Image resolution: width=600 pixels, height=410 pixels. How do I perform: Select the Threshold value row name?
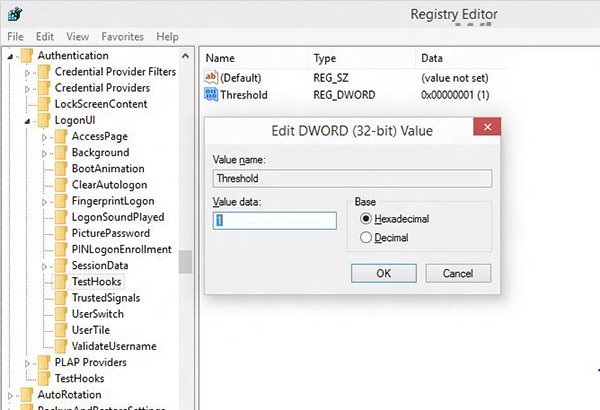244,95
